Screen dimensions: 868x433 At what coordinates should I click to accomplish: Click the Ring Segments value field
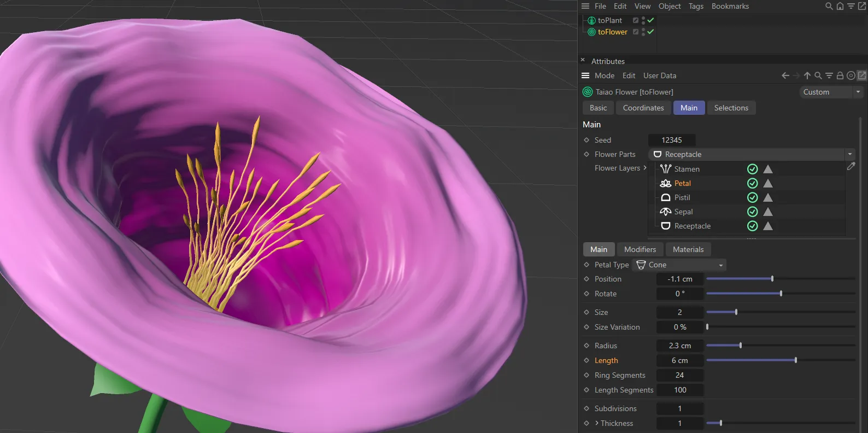point(680,375)
